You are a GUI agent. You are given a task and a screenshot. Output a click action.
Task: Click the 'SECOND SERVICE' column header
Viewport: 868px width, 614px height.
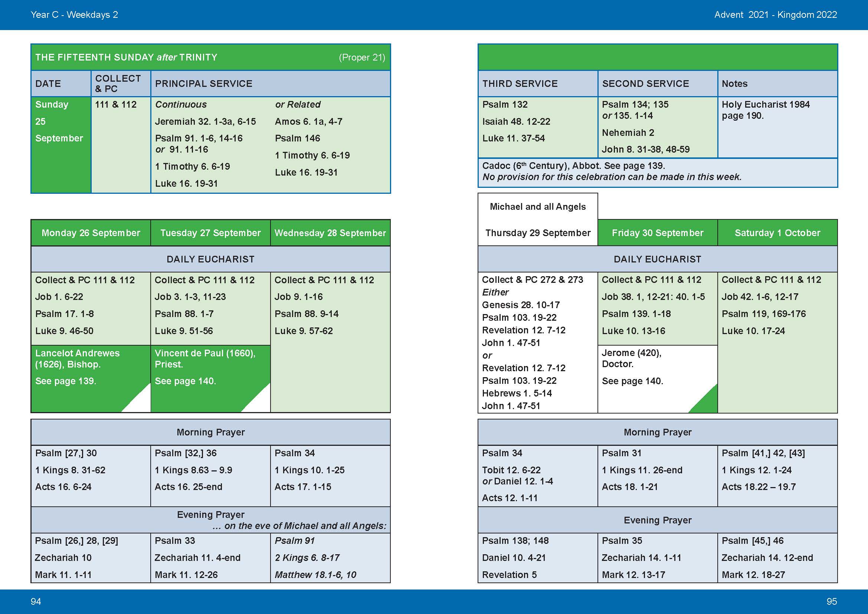[x=645, y=84]
